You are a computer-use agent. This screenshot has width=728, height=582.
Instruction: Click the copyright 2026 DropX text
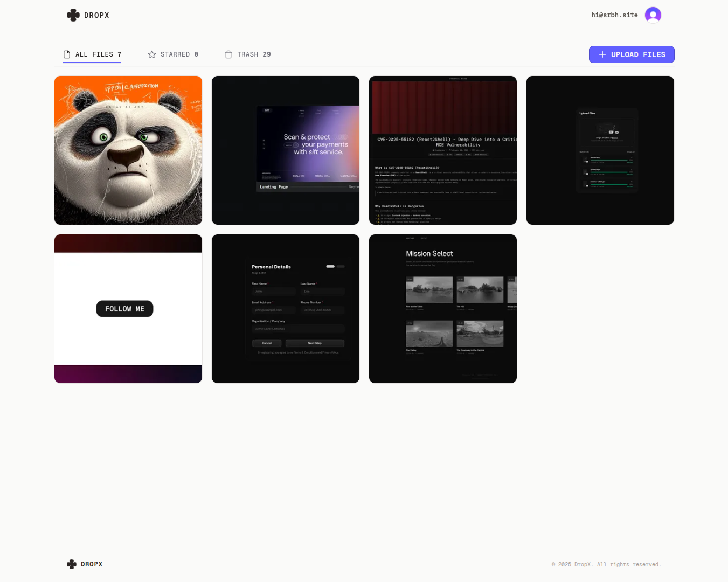[x=606, y=565]
